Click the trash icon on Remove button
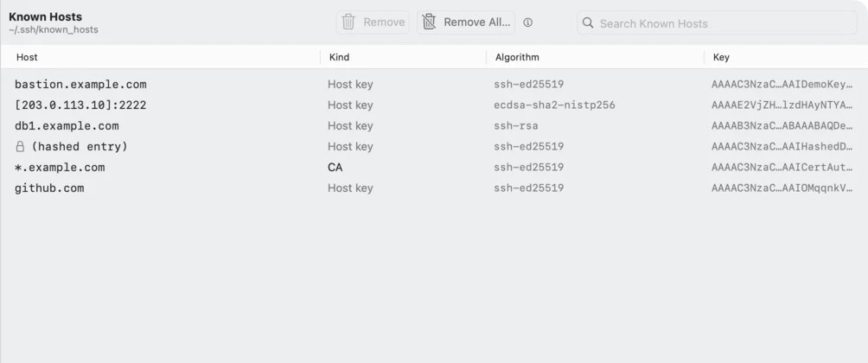Screen dimensions: 868x363 click(x=348, y=22)
